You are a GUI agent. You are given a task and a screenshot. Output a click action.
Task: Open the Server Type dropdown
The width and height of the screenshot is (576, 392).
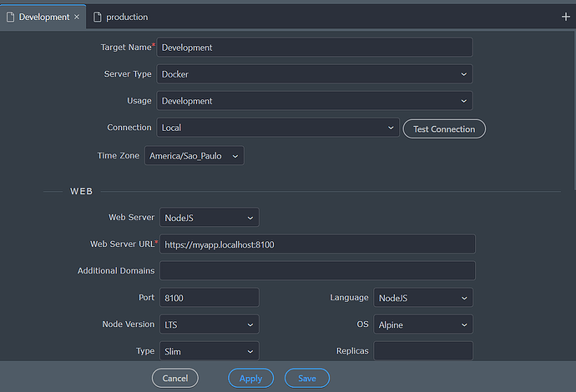(x=314, y=74)
